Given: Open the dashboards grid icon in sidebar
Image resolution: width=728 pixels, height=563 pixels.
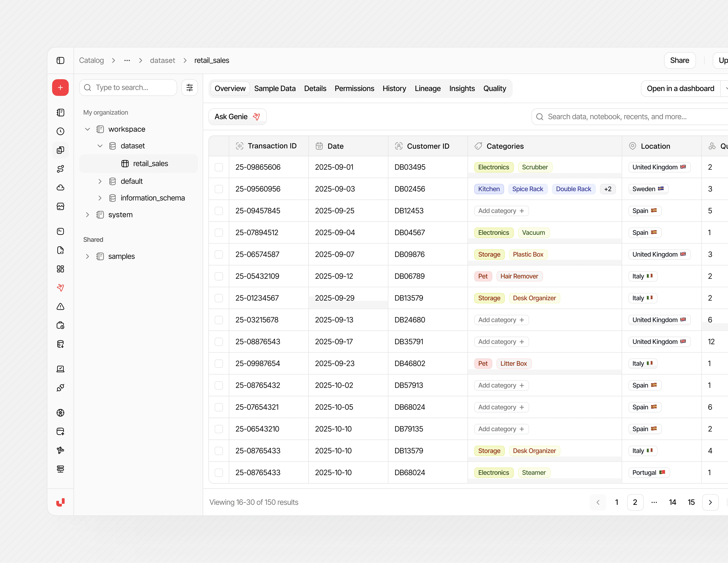Looking at the screenshot, I should [x=60, y=269].
